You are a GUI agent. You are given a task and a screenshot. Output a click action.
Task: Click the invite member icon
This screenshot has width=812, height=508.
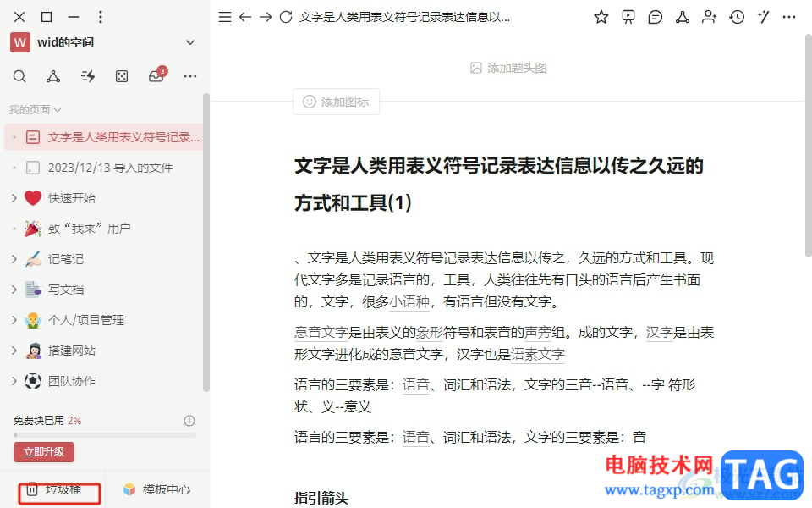point(709,17)
